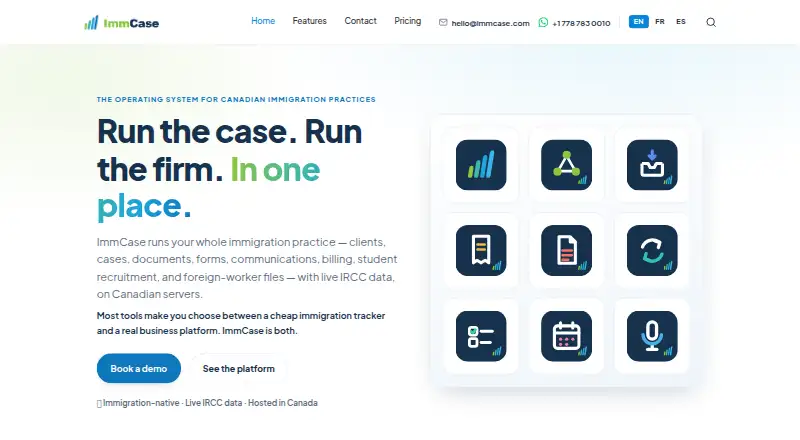Open the Contact menu item

tap(360, 21)
